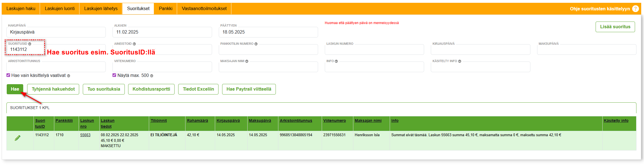The height and width of the screenshot is (165, 644).
Task: Sort table by Rahamäärä column header
Action: 198,121
